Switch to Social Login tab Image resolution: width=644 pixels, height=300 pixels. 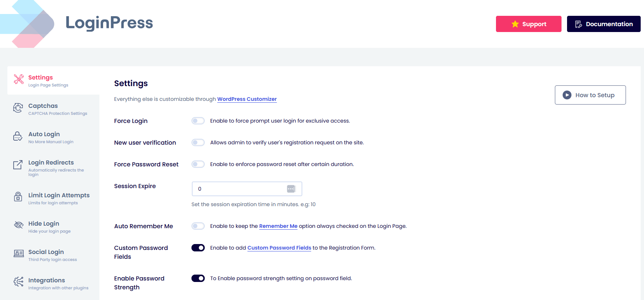point(53,255)
